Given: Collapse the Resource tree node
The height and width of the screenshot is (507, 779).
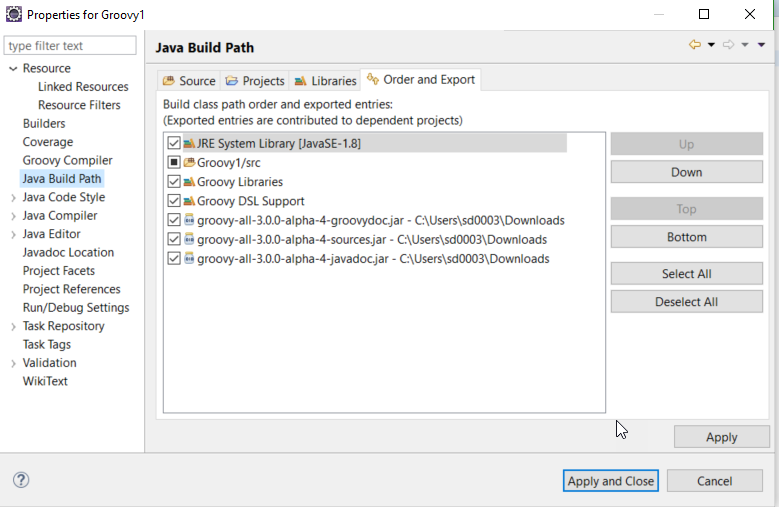Looking at the screenshot, I should coord(13,69).
